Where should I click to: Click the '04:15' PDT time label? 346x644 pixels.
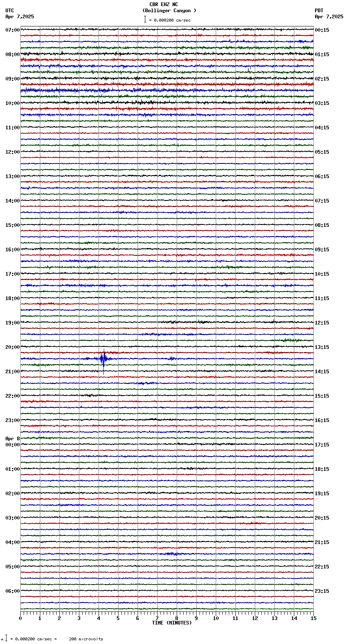pyautogui.click(x=322, y=128)
